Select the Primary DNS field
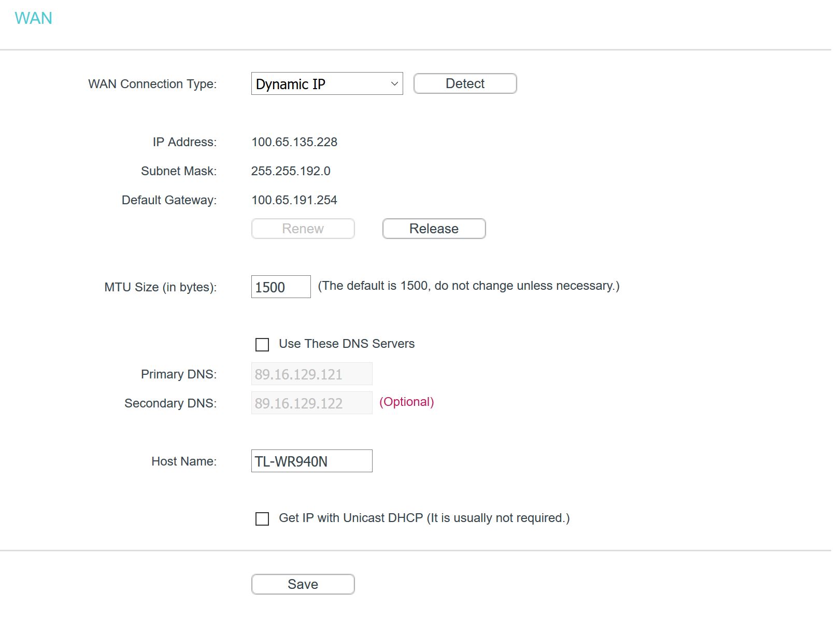Screen dimensions: 840x634 pyautogui.click(x=311, y=374)
